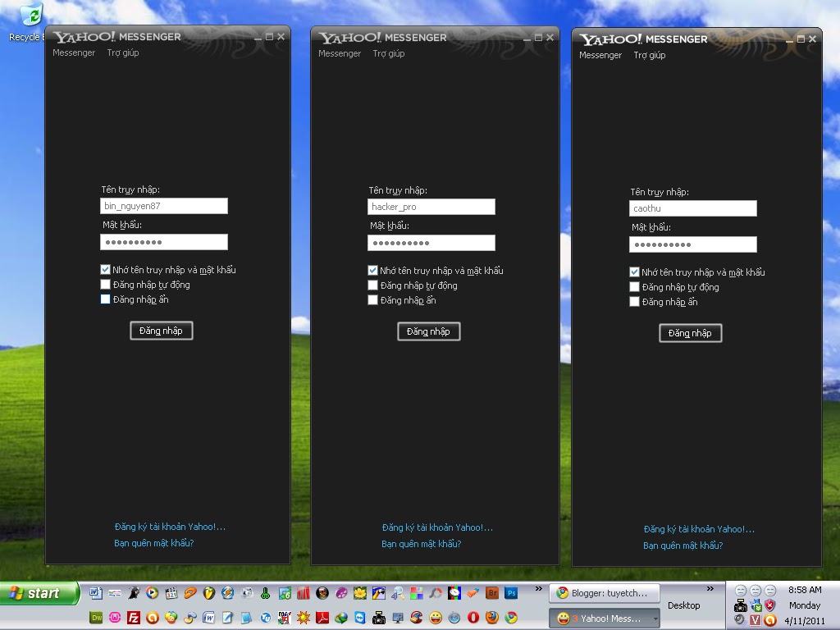Launch Microsoft Word from quick launch
Viewport: 840px width, 630px height.
tap(95, 593)
